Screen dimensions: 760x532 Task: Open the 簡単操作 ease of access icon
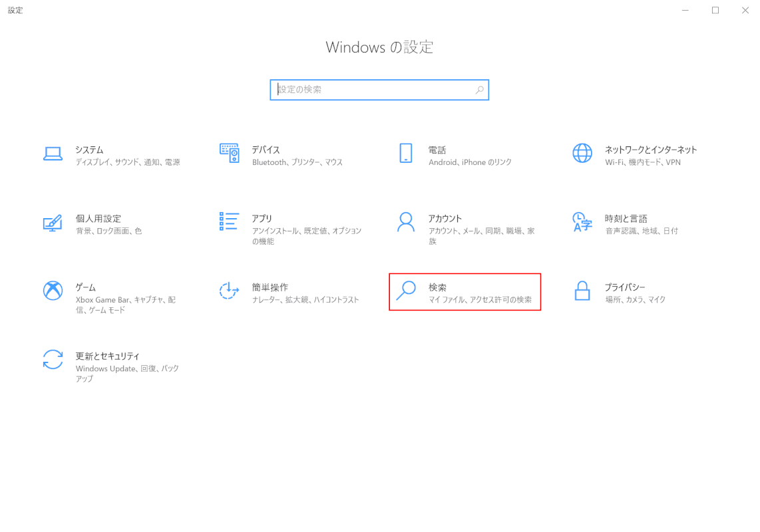(229, 291)
